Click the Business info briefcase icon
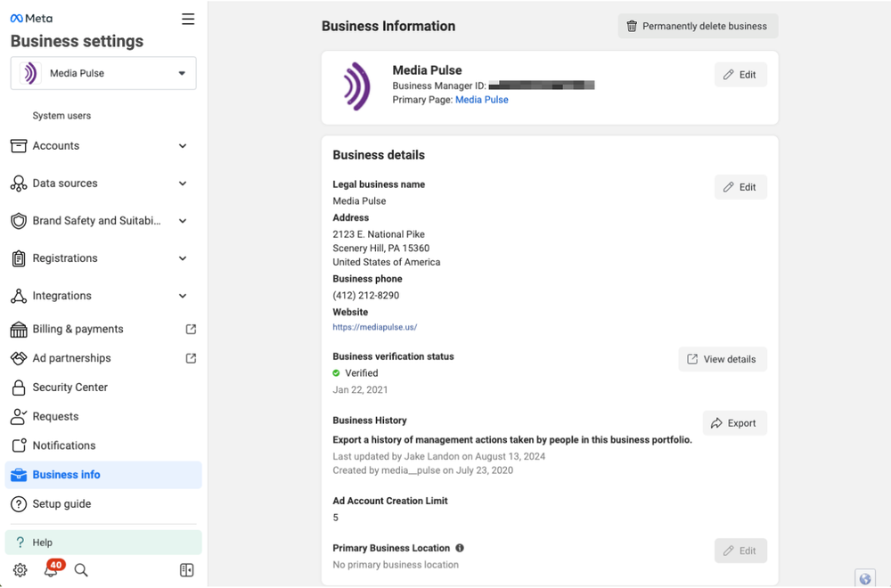 pos(19,475)
